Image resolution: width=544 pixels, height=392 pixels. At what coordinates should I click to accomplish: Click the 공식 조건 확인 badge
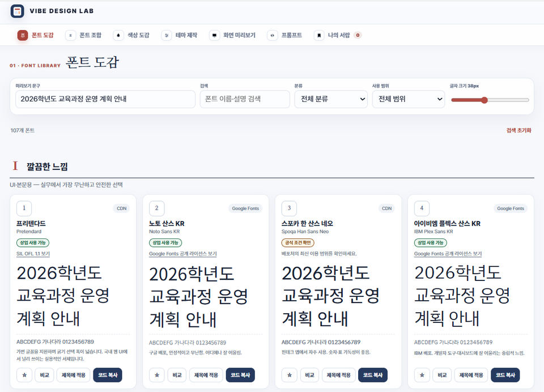[297, 243]
